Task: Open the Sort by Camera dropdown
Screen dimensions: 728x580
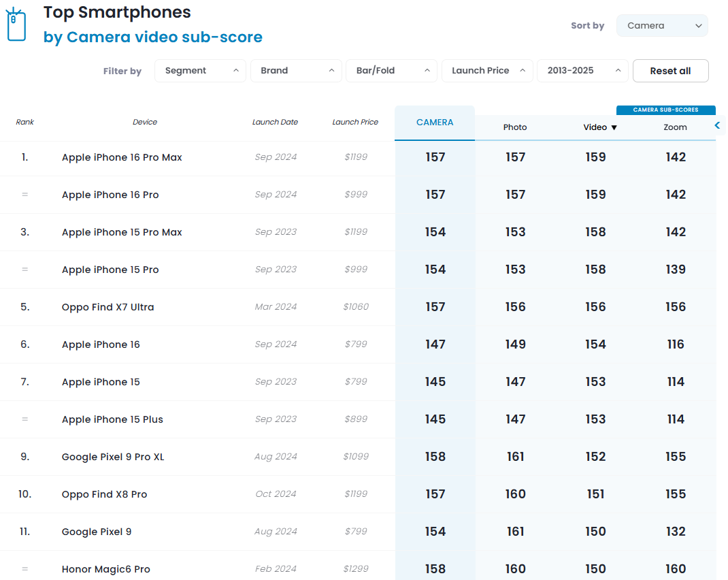Action: pyautogui.click(x=661, y=26)
